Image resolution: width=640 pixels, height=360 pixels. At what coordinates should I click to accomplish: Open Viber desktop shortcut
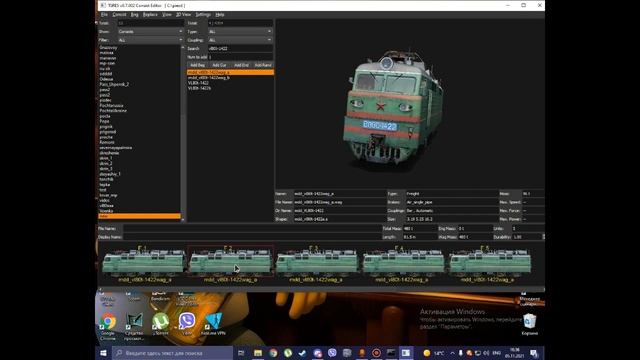click(x=187, y=324)
